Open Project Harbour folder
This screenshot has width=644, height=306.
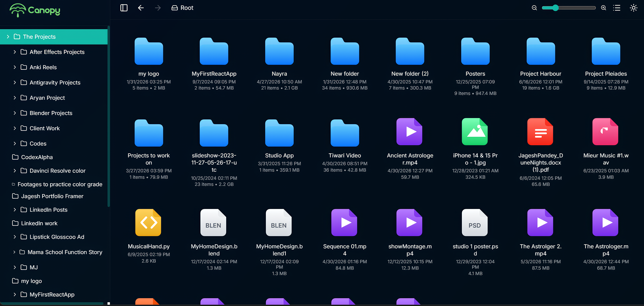click(541, 51)
